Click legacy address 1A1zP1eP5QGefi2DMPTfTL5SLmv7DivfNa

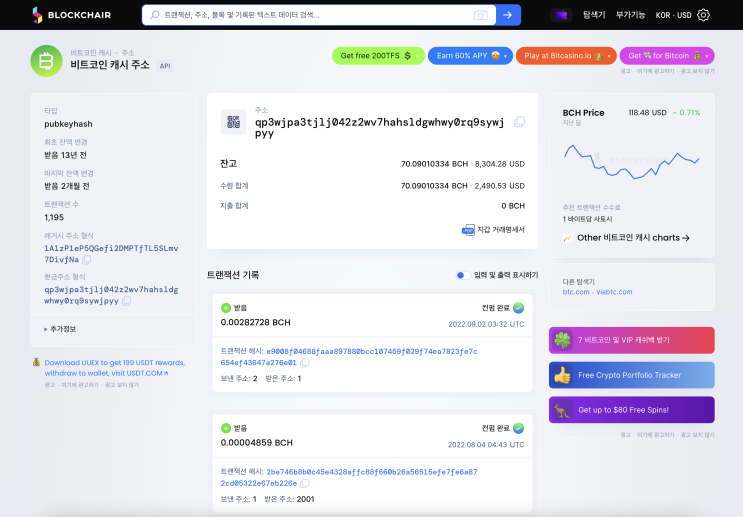[x=111, y=254]
